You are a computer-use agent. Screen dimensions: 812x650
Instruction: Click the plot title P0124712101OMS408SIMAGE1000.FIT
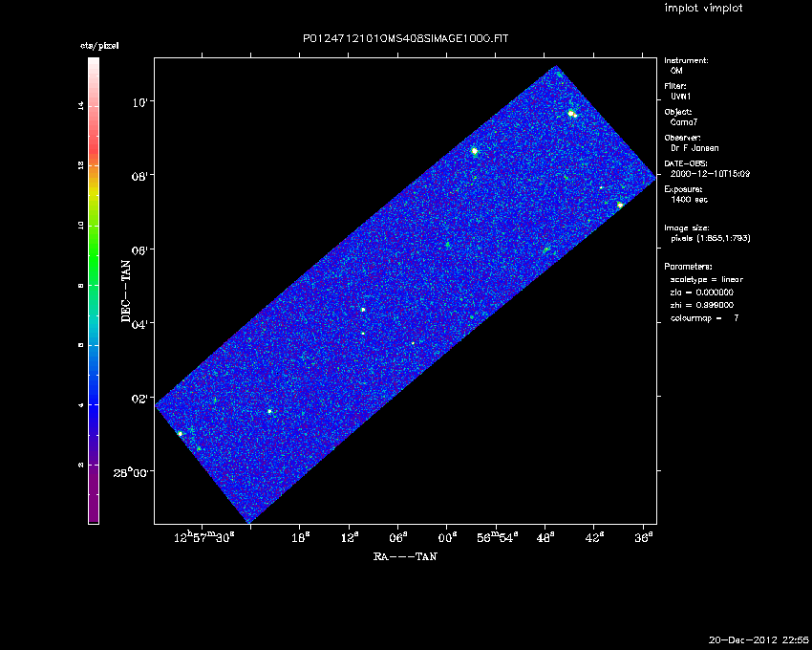(405, 37)
